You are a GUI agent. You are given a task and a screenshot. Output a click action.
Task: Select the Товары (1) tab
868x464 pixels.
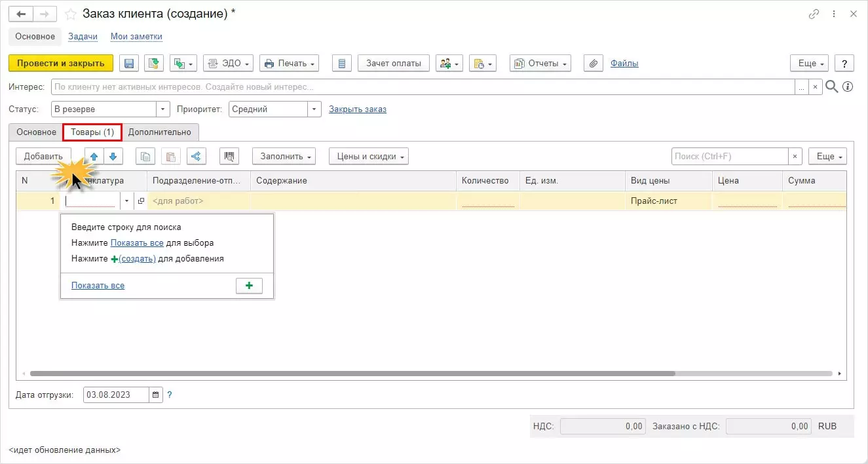pyautogui.click(x=92, y=132)
